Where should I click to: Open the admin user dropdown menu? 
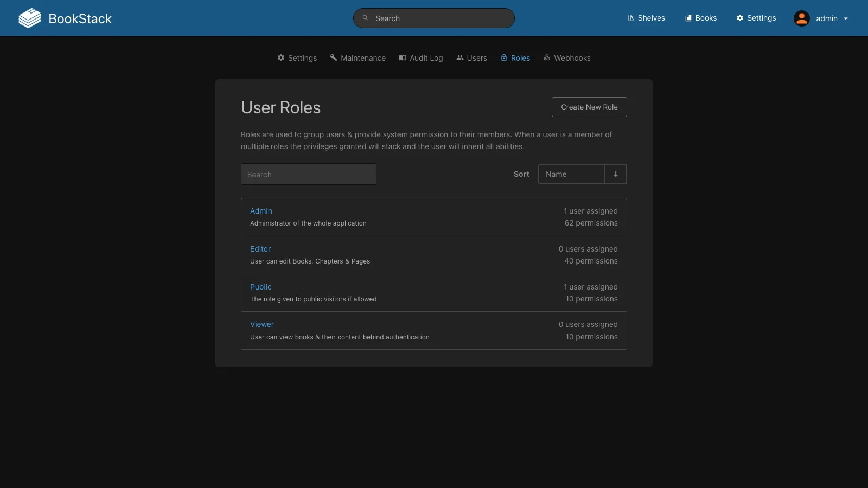tap(821, 18)
